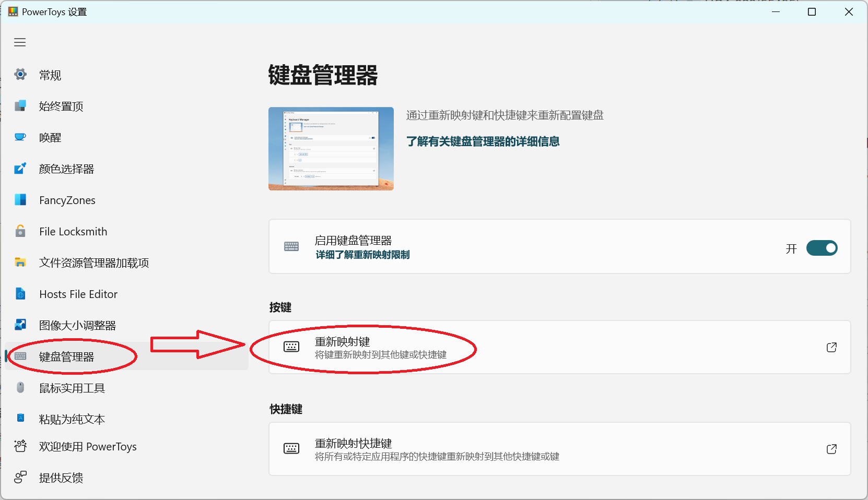The image size is (868, 500).
Task: Click the 唤醒 coffee cup icon
Action: click(x=20, y=137)
